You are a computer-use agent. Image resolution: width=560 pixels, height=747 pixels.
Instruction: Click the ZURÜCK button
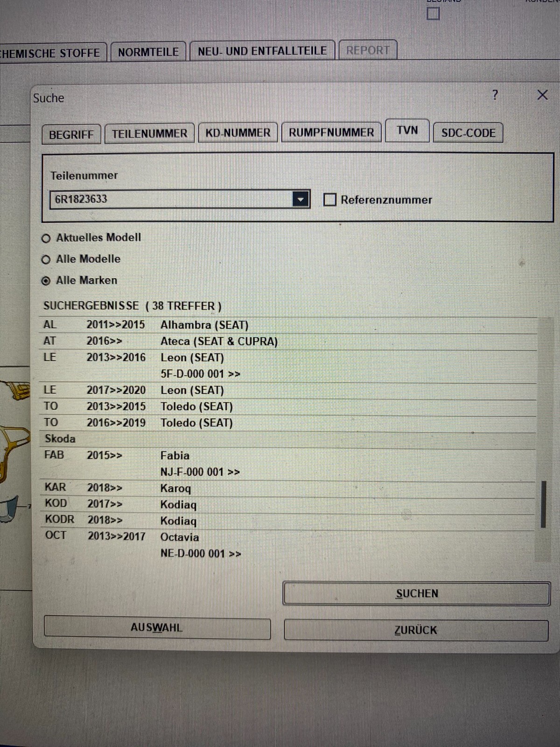(416, 630)
